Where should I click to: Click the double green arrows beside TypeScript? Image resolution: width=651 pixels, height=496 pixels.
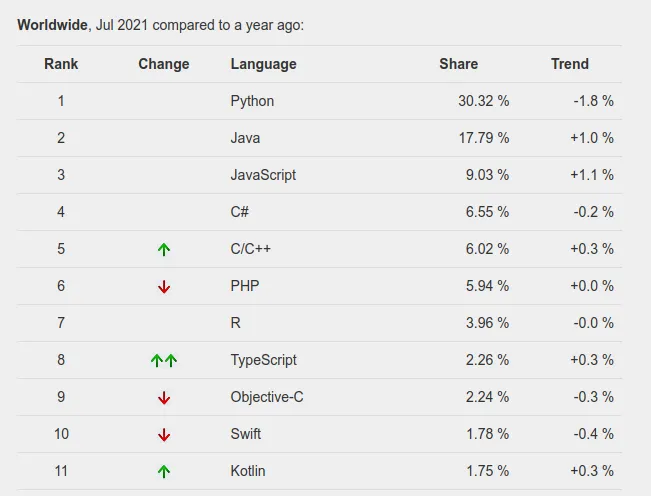(164, 360)
